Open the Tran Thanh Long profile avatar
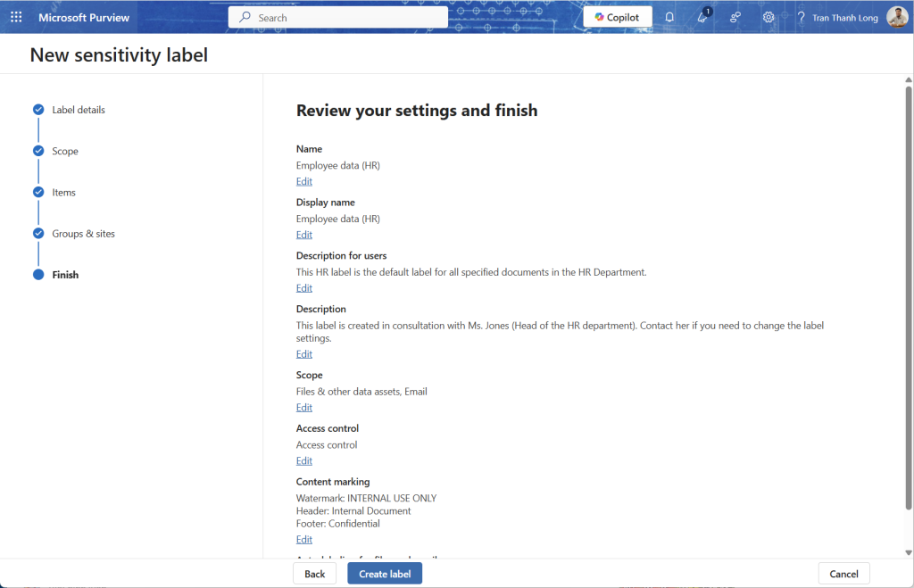The width and height of the screenshot is (914, 588). (896, 17)
